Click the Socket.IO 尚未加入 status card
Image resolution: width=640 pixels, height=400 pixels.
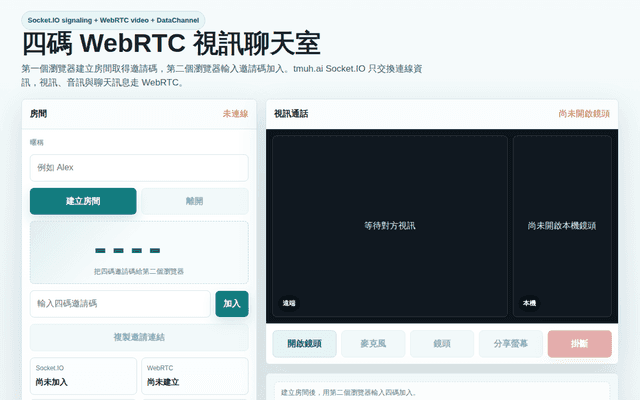(x=83, y=376)
